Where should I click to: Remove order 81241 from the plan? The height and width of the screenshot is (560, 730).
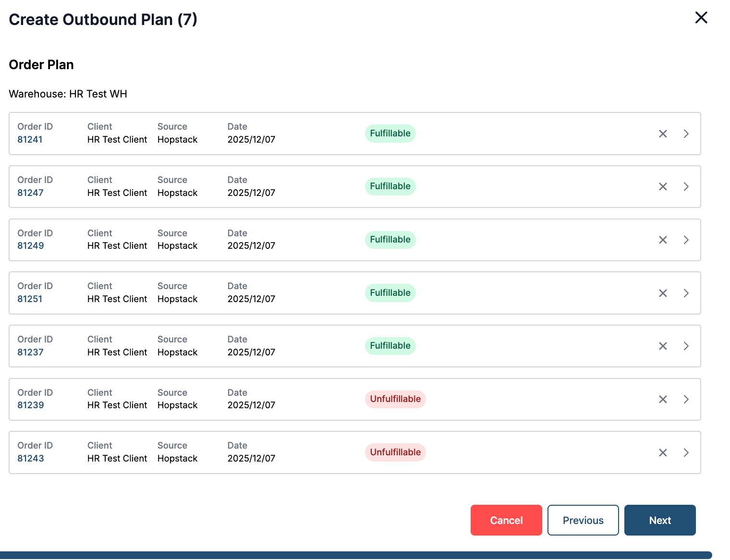[x=663, y=134]
